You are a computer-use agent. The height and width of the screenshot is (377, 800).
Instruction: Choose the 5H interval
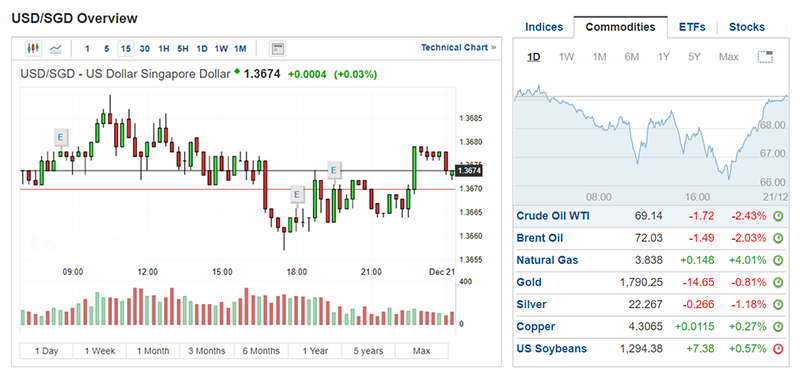click(183, 49)
